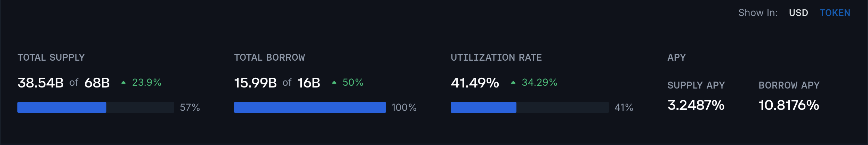The image size is (868, 145).
Task: Click the TOTAL SUPPLY heading
Action: point(51,58)
